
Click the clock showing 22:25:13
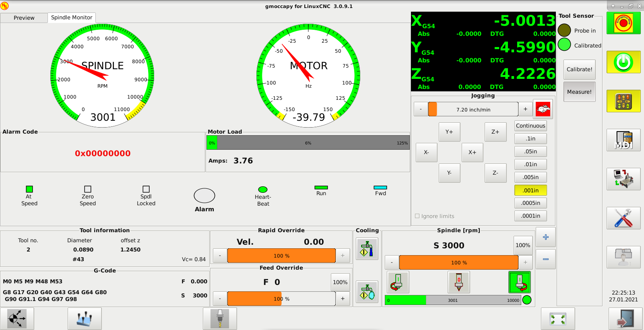point(623,293)
